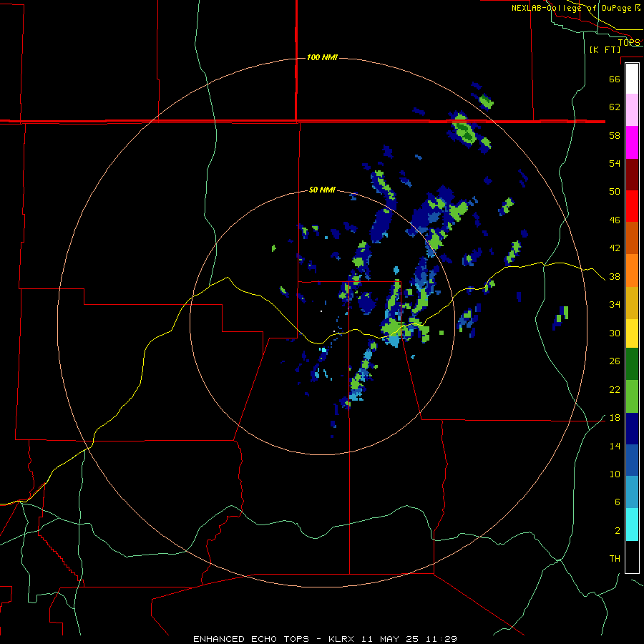This screenshot has height=644, width=644.
Task: Click the "38" scale label
Action: pyautogui.click(x=615, y=276)
